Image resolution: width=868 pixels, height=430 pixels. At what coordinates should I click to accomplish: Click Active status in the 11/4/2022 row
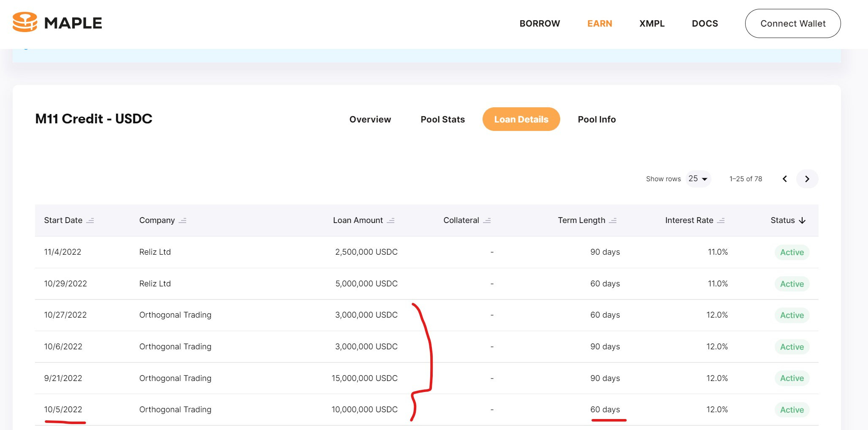pos(792,252)
